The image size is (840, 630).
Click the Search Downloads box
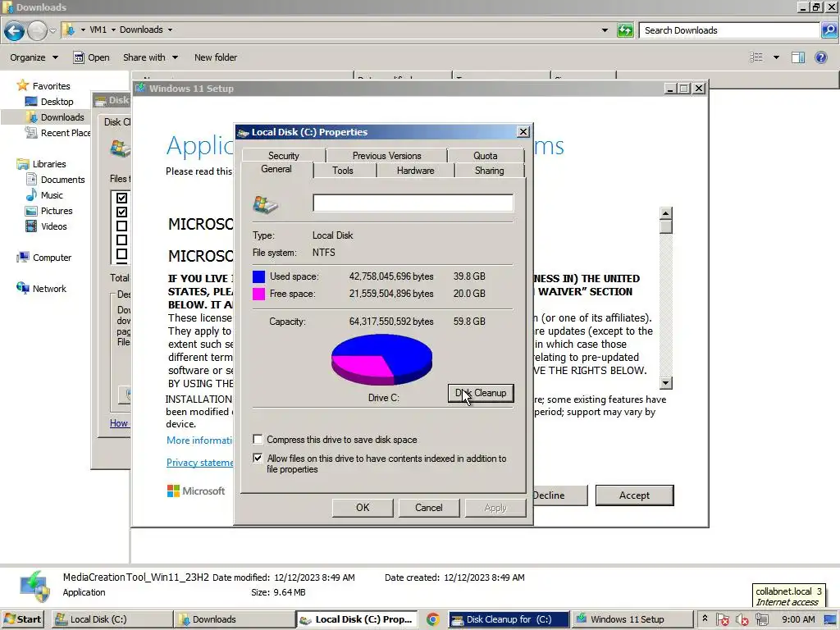click(729, 30)
